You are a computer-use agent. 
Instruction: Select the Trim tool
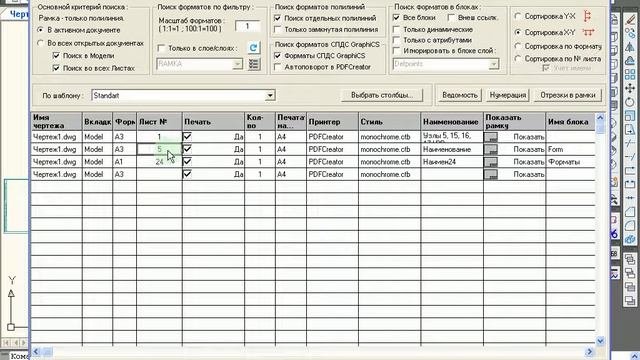pos(630,143)
